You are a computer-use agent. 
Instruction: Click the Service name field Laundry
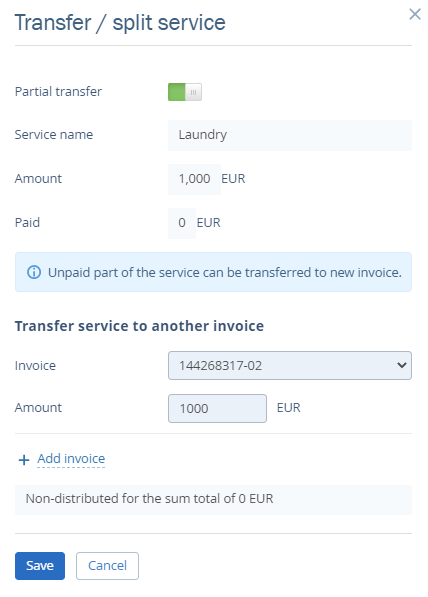(x=290, y=135)
